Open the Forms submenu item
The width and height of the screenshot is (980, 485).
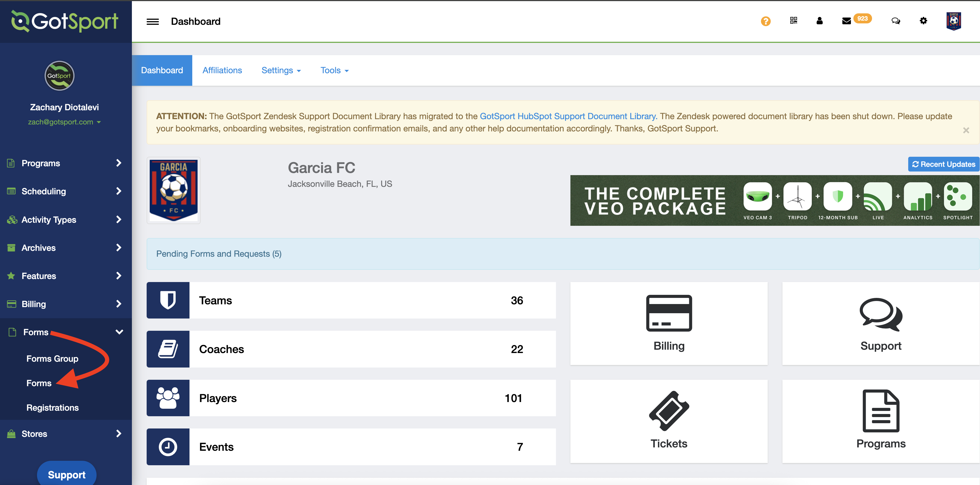click(x=39, y=383)
